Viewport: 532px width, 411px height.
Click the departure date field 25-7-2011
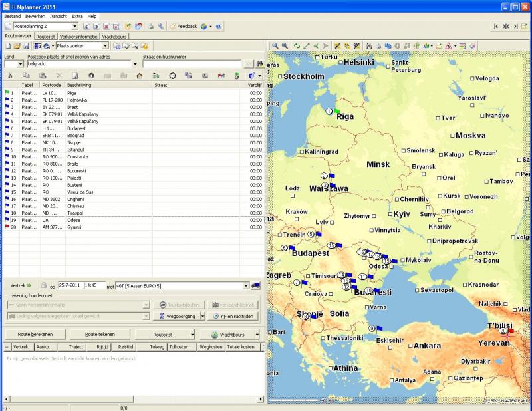(x=70, y=285)
